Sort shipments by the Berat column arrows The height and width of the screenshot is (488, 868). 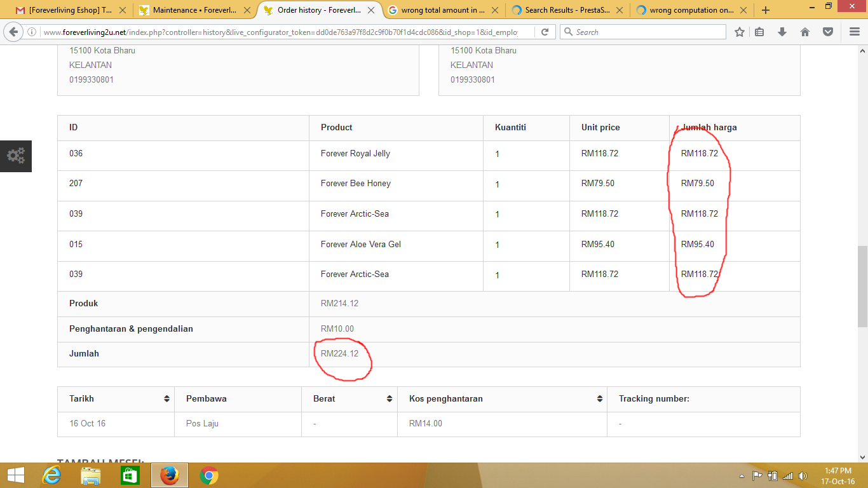point(390,399)
